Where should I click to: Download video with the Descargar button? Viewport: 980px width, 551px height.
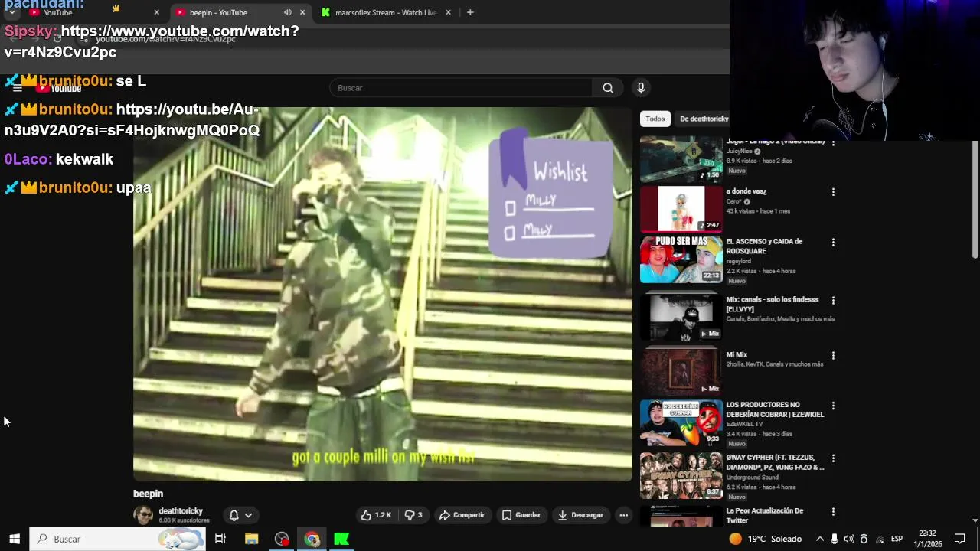click(x=580, y=515)
